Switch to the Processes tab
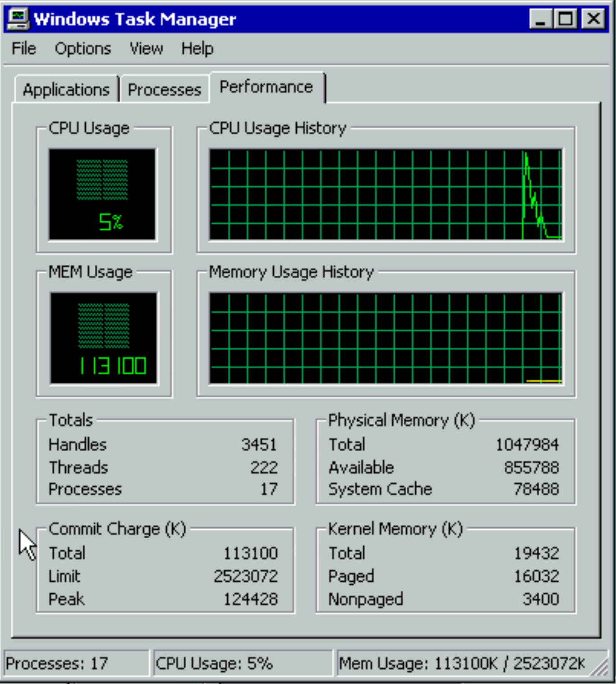The height and width of the screenshot is (684, 616). tap(165, 89)
